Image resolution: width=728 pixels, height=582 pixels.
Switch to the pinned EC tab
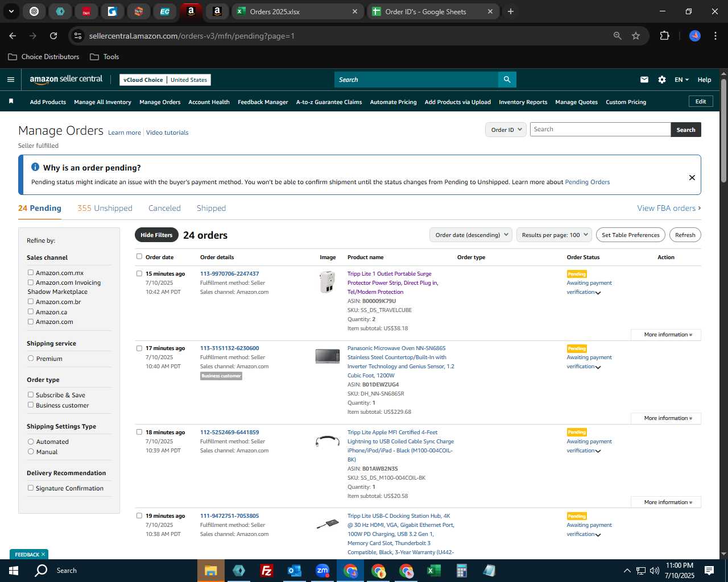tap(165, 11)
